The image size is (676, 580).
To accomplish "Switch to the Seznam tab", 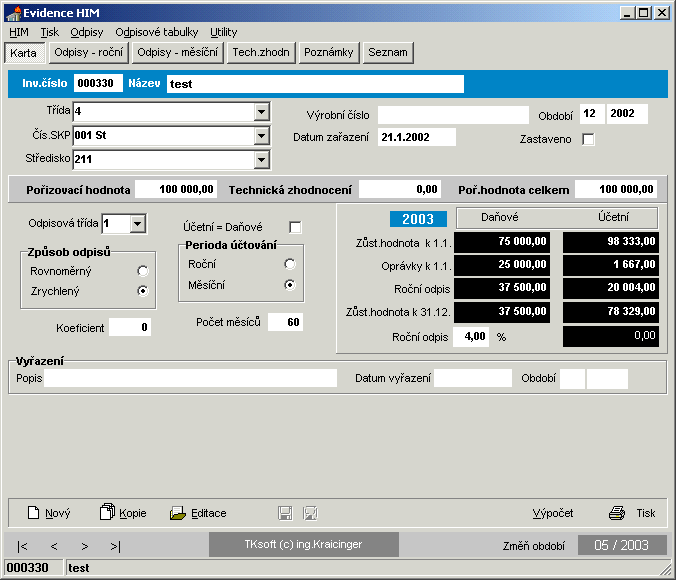I will pyautogui.click(x=388, y=53).
